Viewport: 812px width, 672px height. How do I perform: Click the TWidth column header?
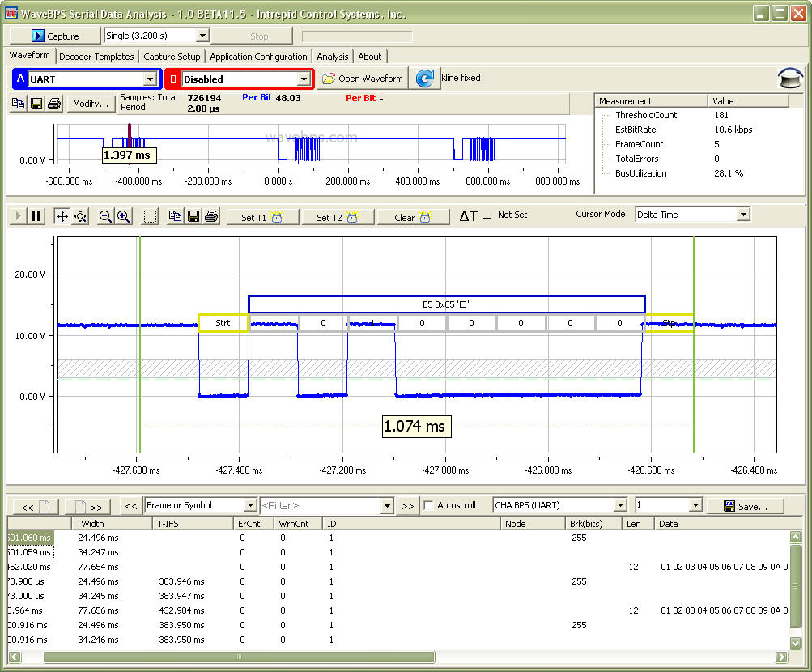click(112, 523)
